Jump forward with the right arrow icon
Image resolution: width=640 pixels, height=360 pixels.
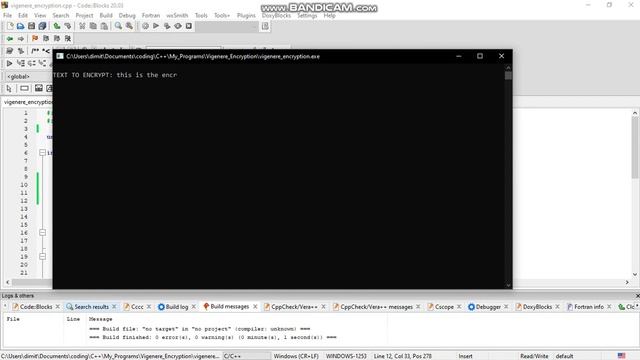pyautogui.click(x=20, y=38)
